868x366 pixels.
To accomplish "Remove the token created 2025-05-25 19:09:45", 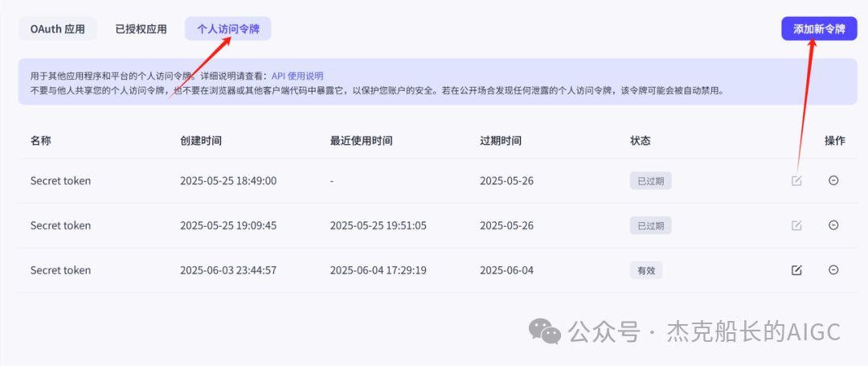I will 833,225.
